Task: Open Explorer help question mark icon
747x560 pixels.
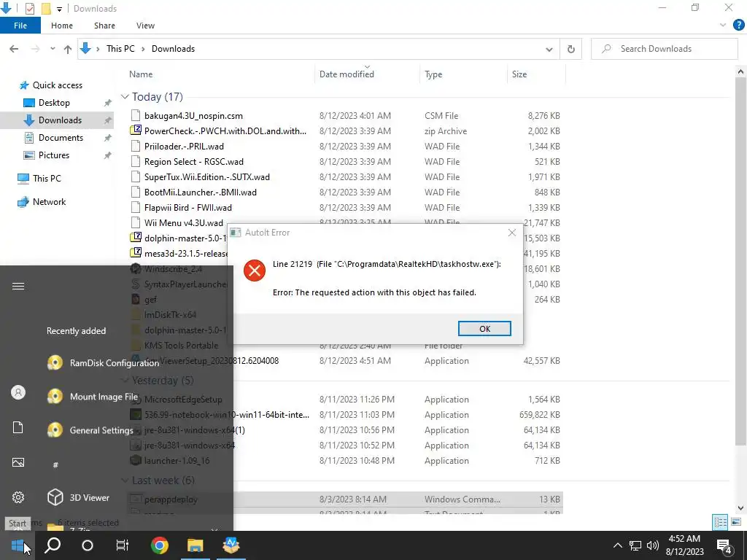Action: point(738,26)
